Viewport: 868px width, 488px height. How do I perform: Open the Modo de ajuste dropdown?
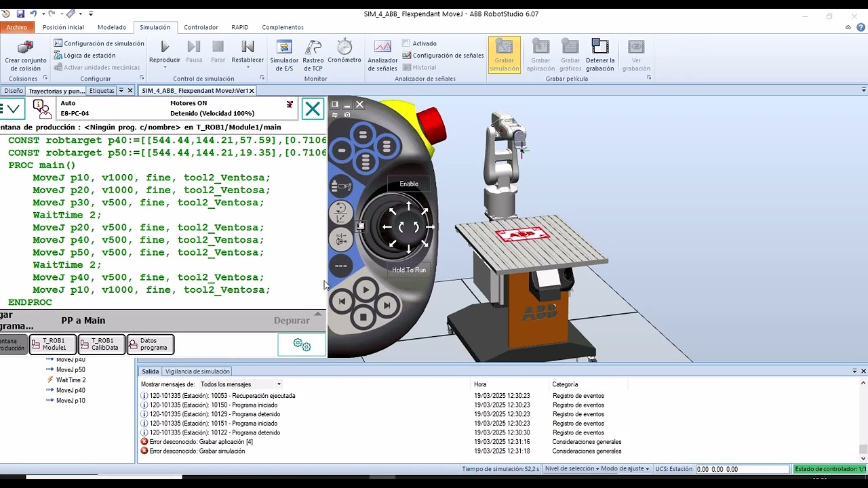coord(625,469)
